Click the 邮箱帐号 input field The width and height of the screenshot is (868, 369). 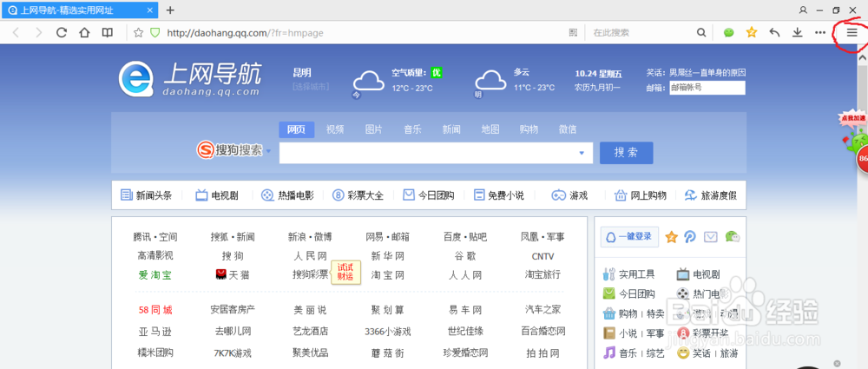(x=707, y=88)
